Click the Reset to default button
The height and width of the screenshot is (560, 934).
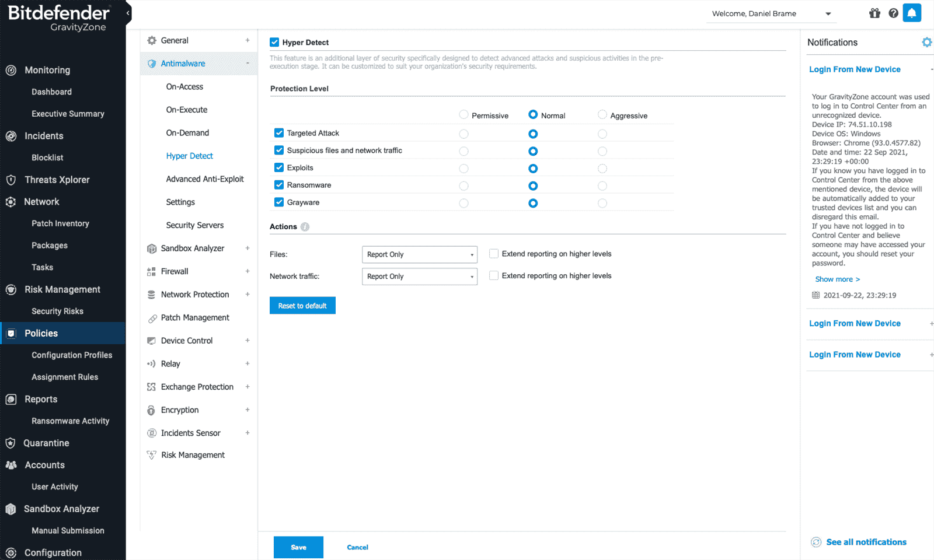[302, 306]
